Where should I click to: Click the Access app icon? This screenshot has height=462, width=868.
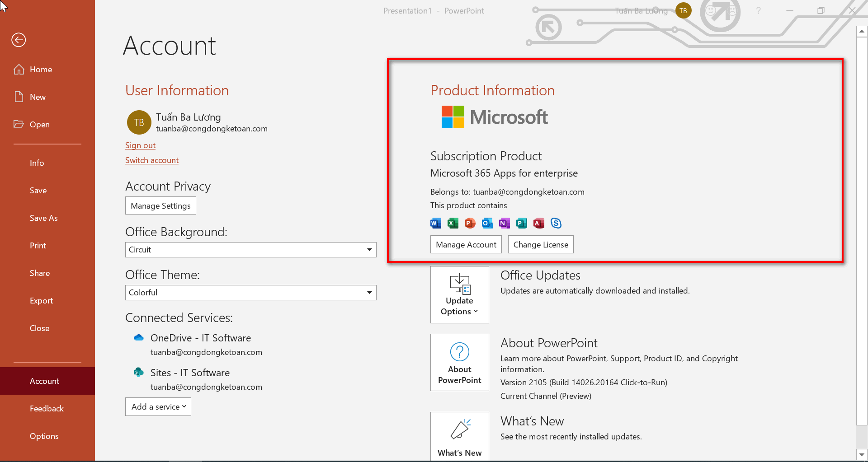[x=539, y=223]
